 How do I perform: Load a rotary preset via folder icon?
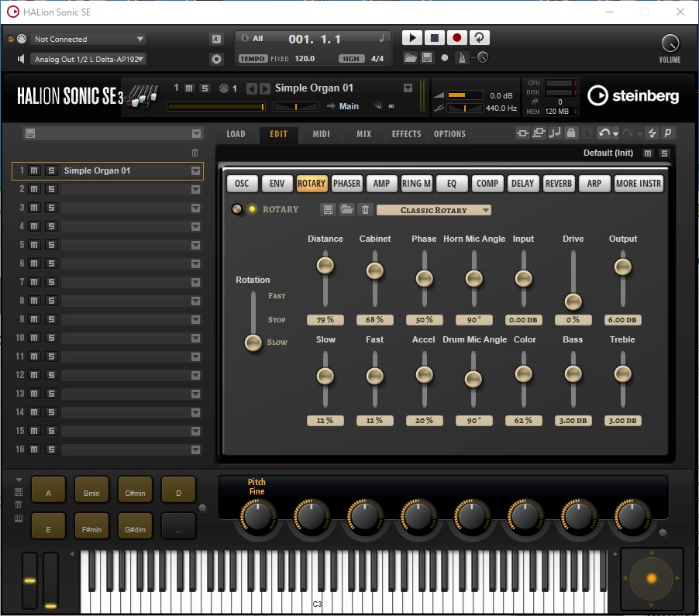click(346, 209)
